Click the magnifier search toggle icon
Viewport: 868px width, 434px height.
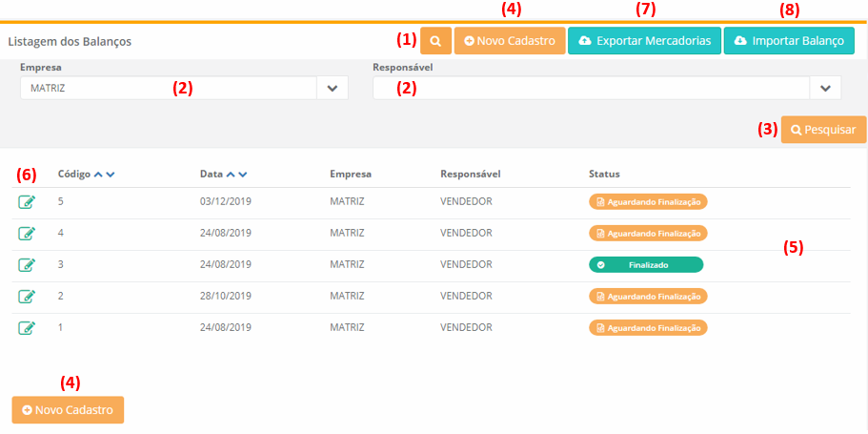[435, 41]
